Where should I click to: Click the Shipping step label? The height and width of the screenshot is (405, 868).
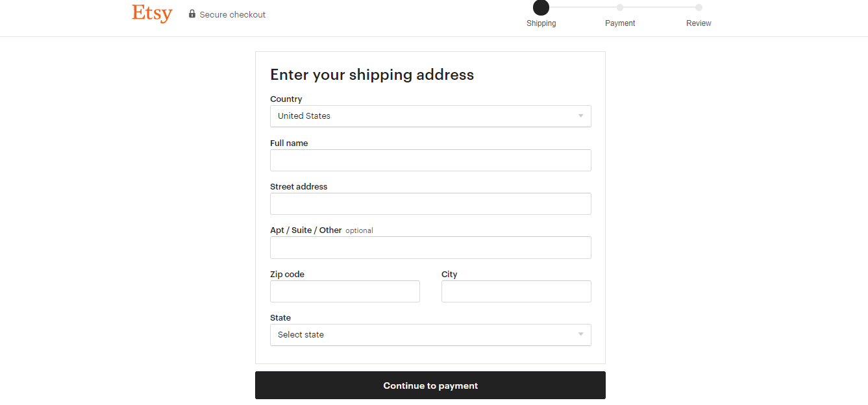pyautogui.click(x=541, y=23)
